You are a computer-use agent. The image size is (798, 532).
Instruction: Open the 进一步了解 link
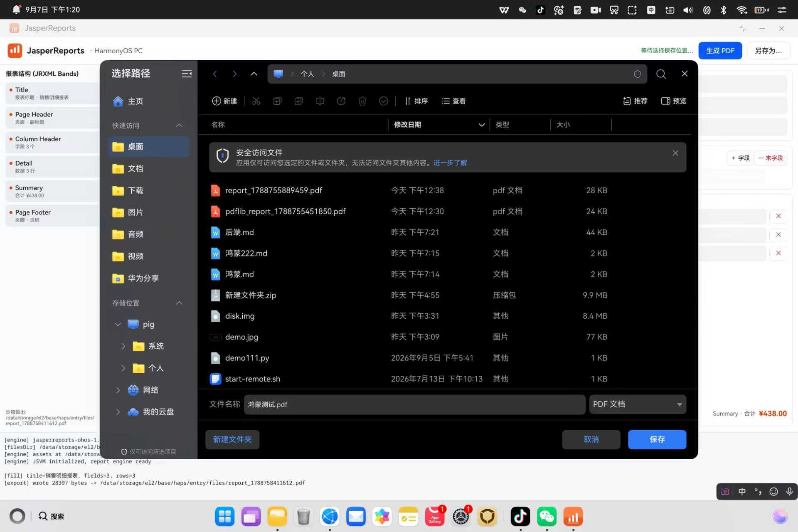[x=450, y=163]
